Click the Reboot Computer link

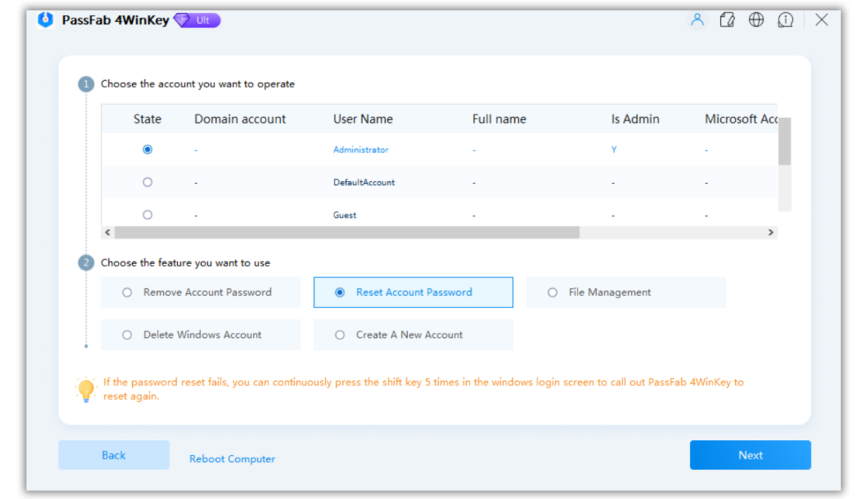[x=232, y=459]
